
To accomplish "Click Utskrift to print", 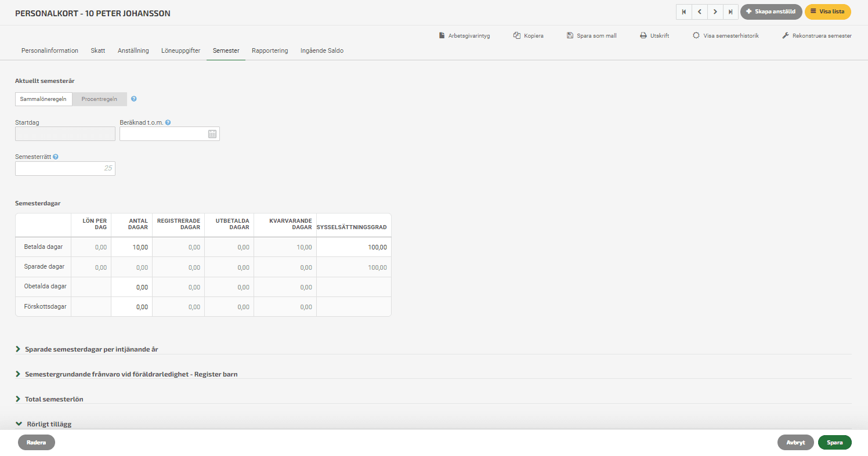I will (654, 35).
